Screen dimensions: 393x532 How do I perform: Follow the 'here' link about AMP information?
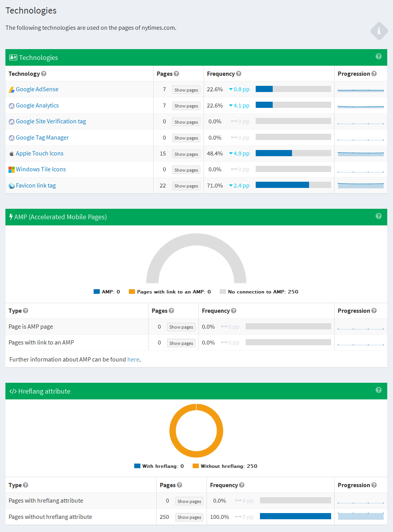(133, 359)
